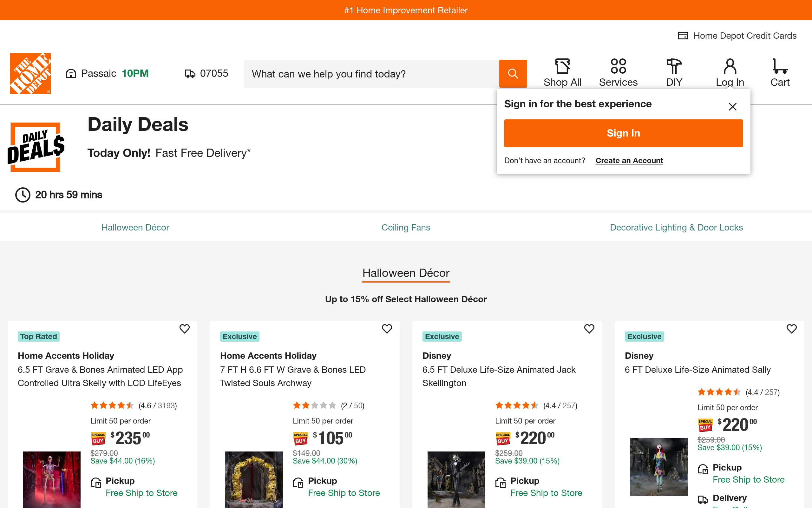The width and height of the screenshot is (812, 508).
Task: Click the Top Rated badge
Action: pos(39,336)
